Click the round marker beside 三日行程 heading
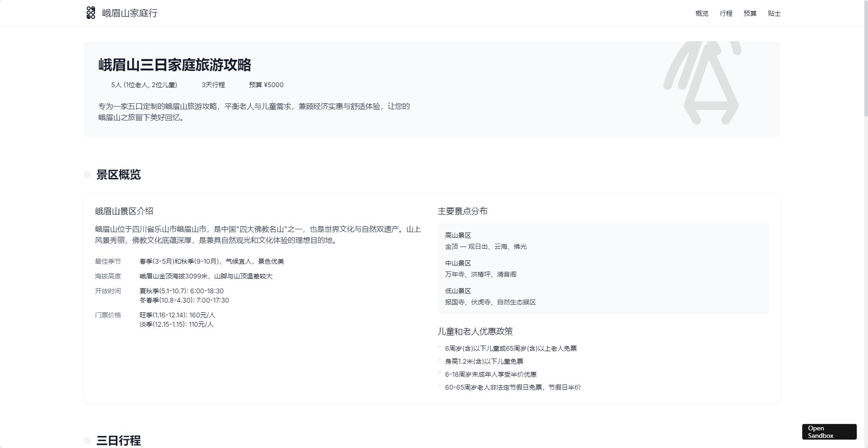This screenshot has height=448, width=868. tap(87, 440)
